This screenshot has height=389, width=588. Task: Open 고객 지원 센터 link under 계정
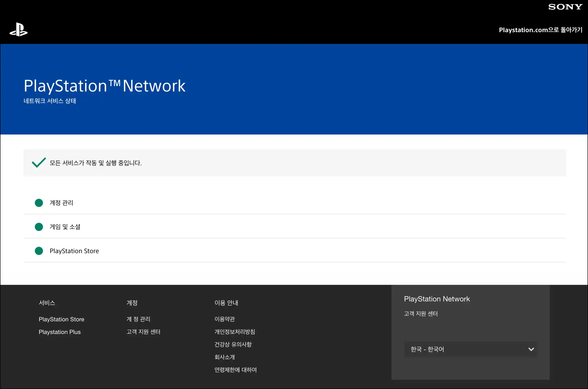click(x=143, y=331)
